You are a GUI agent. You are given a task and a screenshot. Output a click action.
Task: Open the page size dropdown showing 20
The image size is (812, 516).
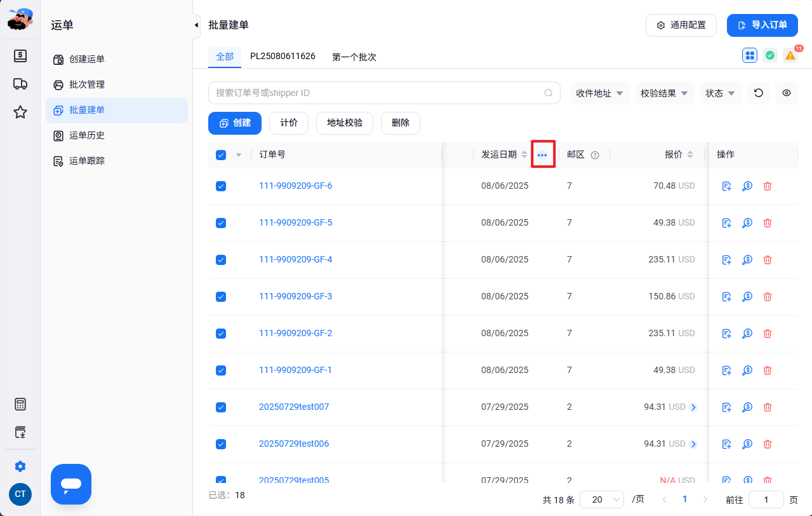click(x=602, y=499)
